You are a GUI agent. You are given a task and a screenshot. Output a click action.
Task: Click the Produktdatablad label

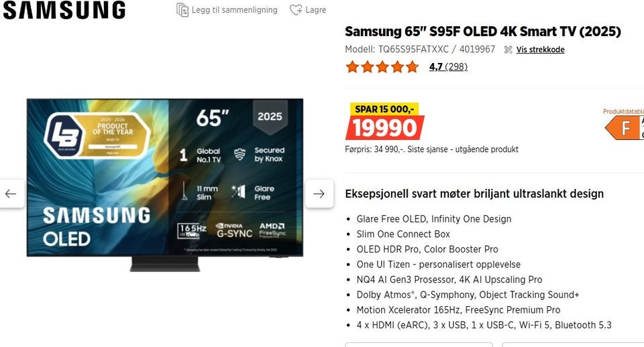(623, 112)
